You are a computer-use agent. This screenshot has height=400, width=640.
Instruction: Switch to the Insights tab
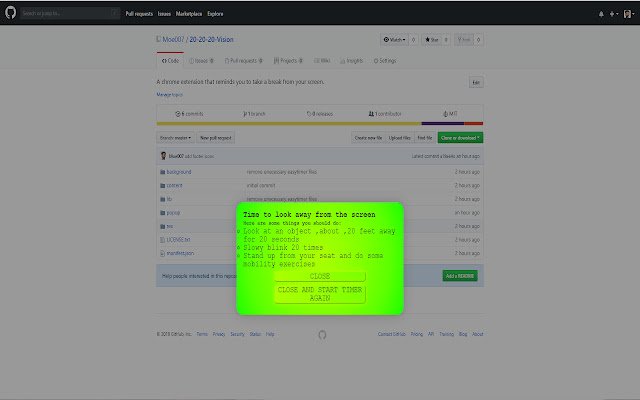351,61
